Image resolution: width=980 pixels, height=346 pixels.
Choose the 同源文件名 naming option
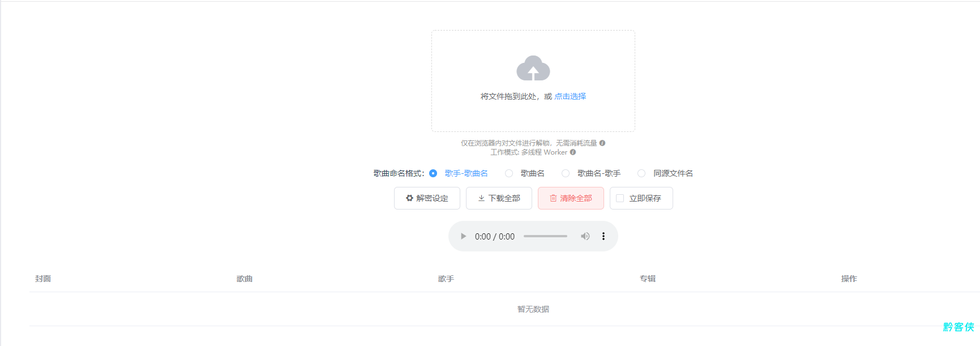click(x=665, y=173)
